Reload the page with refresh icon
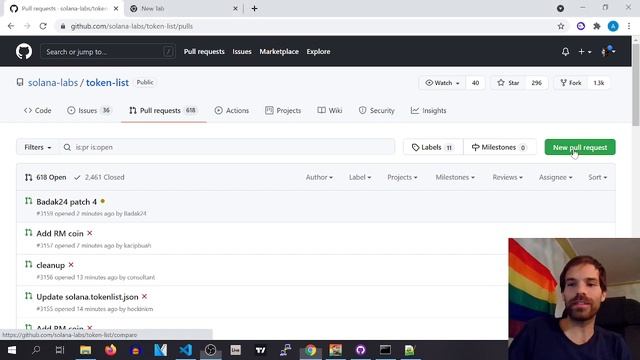 (43, 26)
